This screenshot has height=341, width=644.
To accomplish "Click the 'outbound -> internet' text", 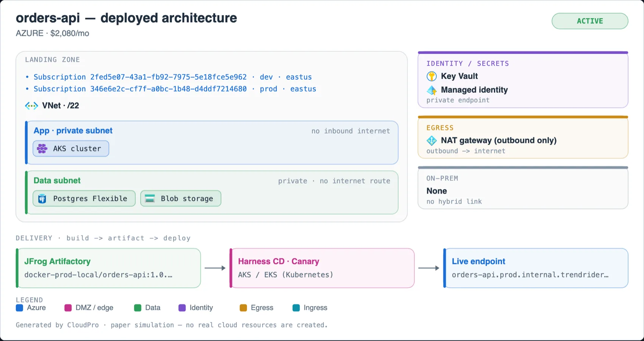I will (x=466, y=151).
